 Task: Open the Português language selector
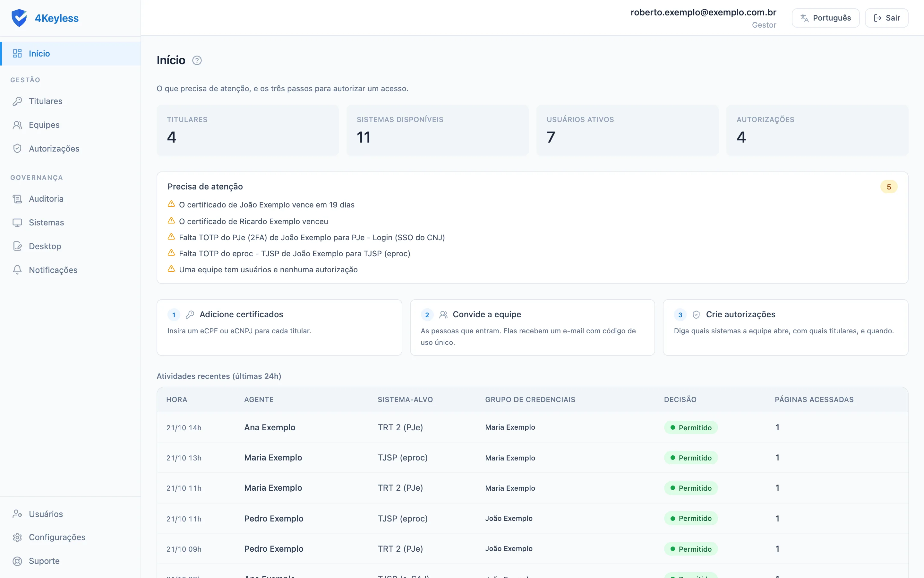click(x=826, y=18)
